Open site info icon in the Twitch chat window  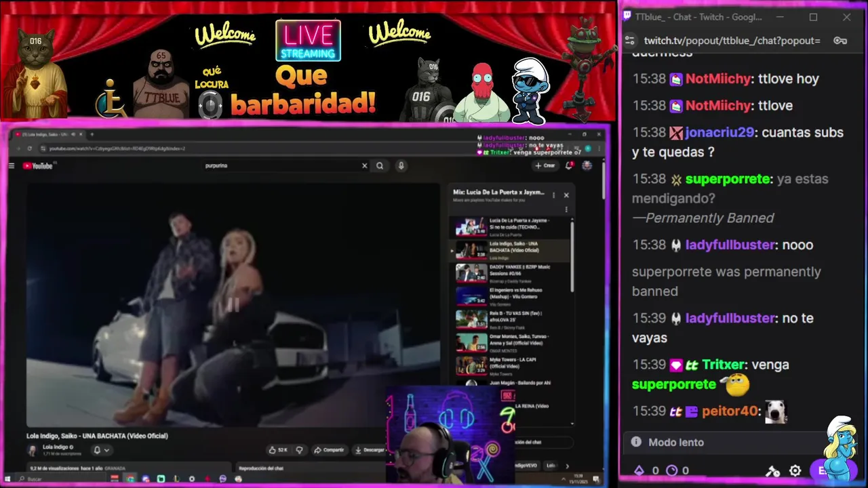click(630, 41)
